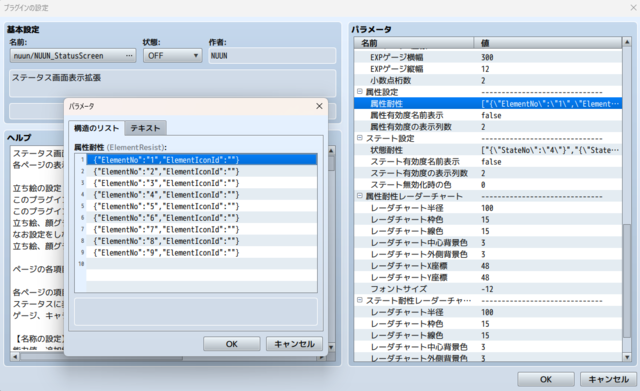Select list row with ElementNo 7

coord(202,229)
